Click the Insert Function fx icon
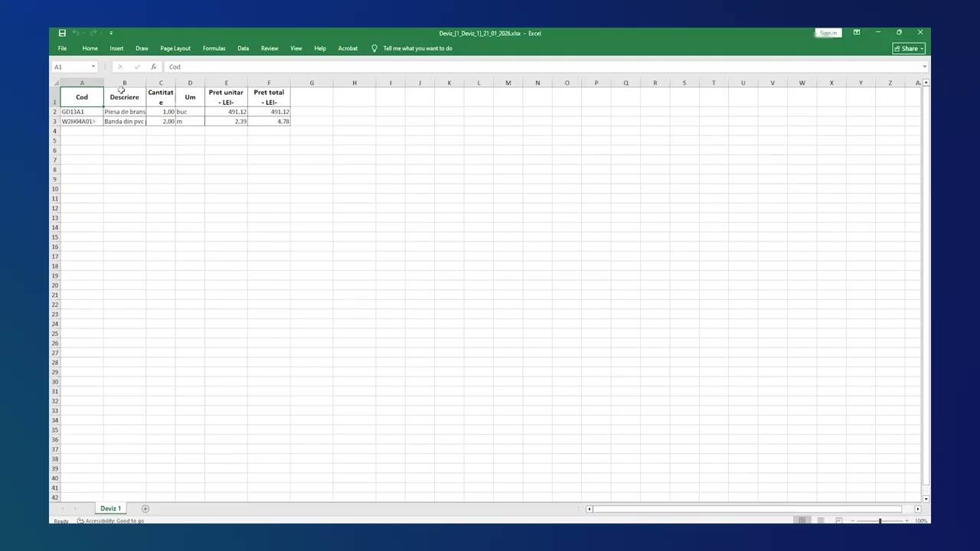980x551 pixels. [x=153, y=67]
